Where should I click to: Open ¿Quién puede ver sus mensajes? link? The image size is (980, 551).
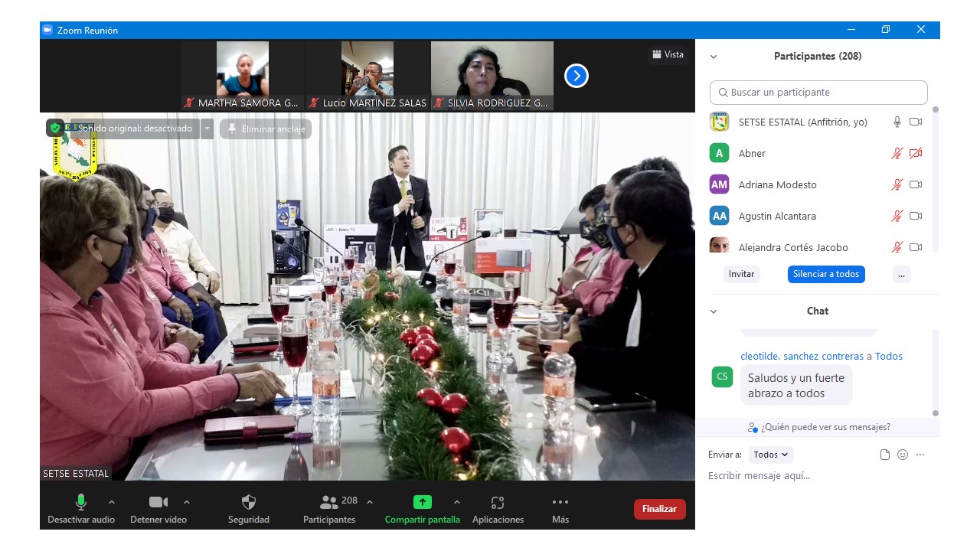[x=819, y=427]
